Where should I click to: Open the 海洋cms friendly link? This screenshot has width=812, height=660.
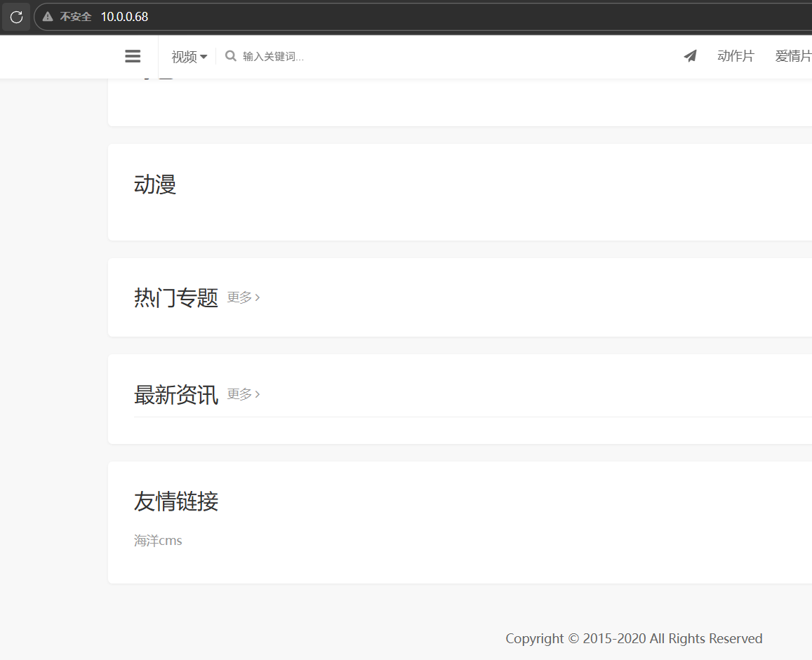[x=158, y=541]
